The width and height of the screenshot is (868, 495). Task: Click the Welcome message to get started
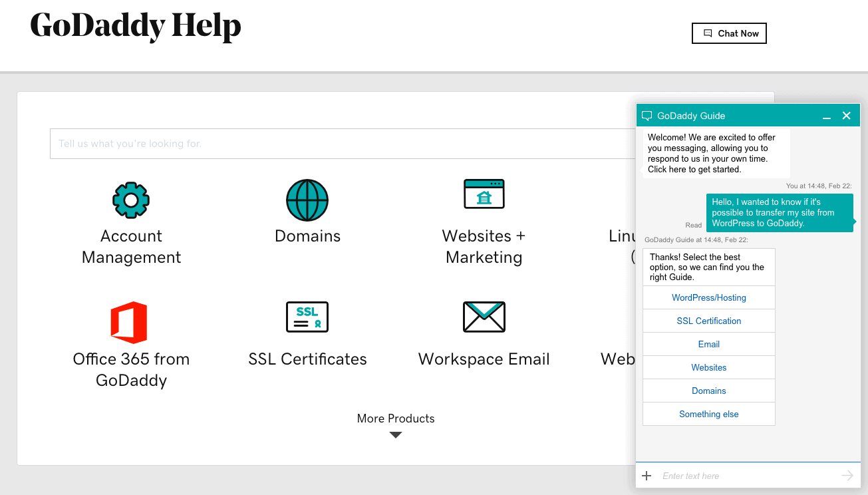tap(716, 153)
